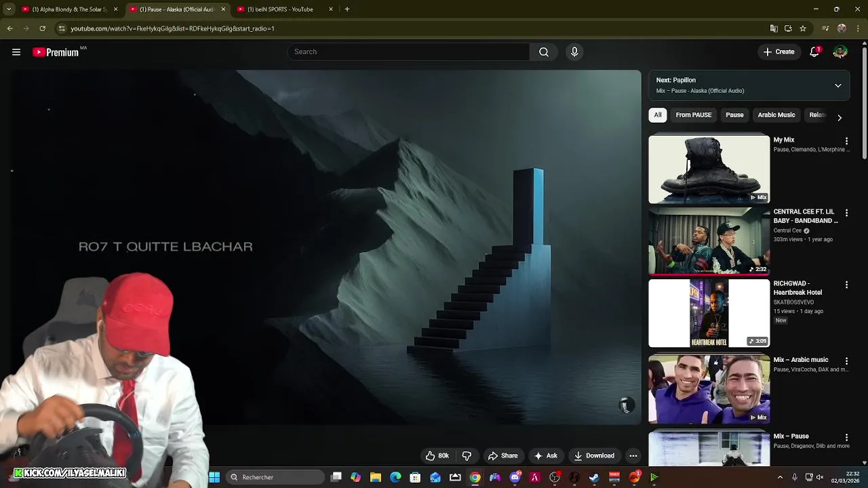Open the YouTube hamburger guide menu
Viewport: 868px width, 488px height.
point(16,52)
